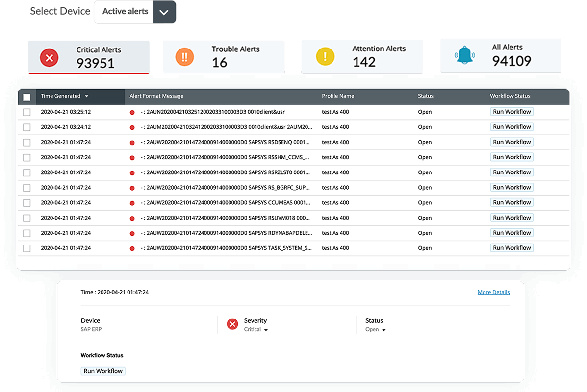Check the RDYNABAPDELE alert row checkbox
The width and height of the screenshot is (587, 392).
pos(26,233)
